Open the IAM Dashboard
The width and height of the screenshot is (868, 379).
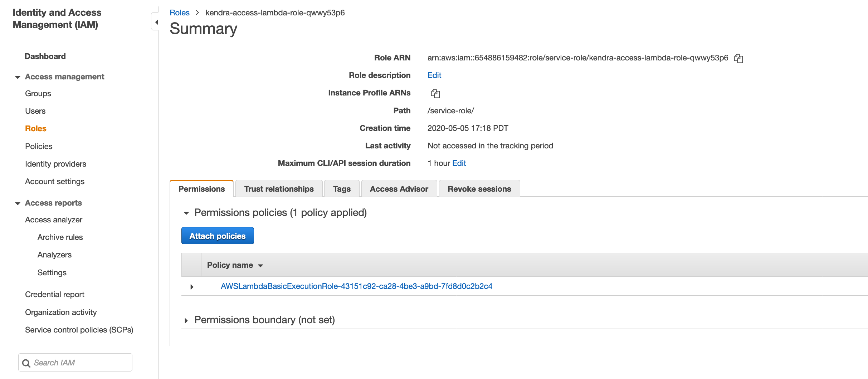pos(45,56)
